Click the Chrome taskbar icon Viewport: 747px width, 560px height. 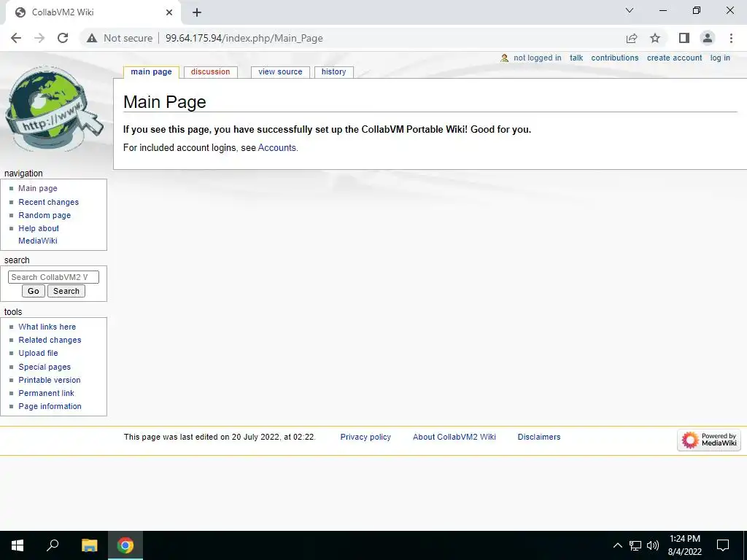coord(125,545)
